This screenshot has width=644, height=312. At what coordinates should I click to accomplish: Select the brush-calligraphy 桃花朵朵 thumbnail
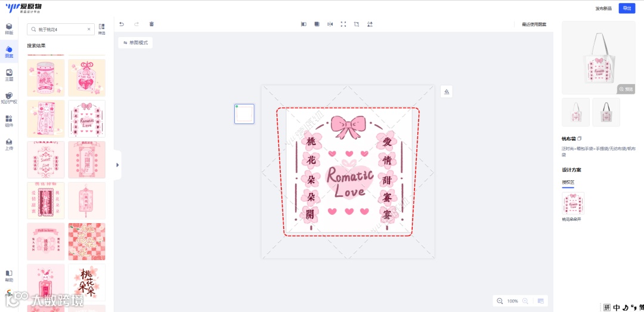pos(86,282)
